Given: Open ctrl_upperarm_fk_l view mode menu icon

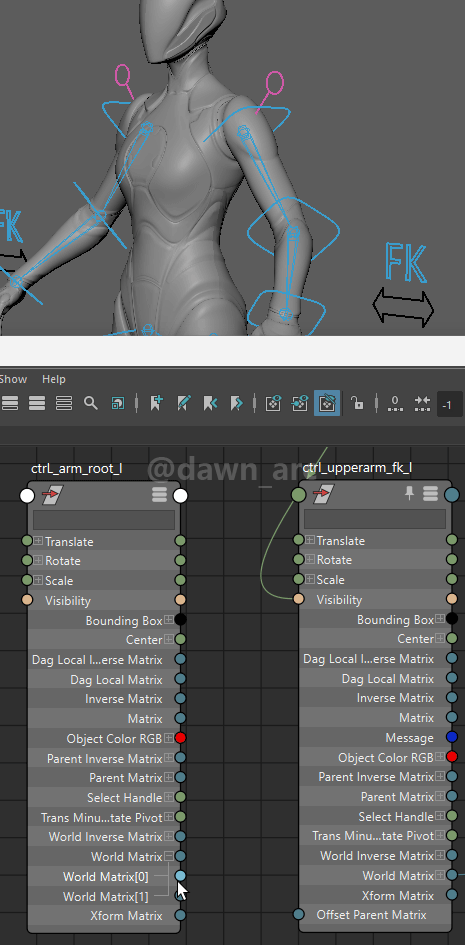Looking at the screenshot, I should 430,495.
